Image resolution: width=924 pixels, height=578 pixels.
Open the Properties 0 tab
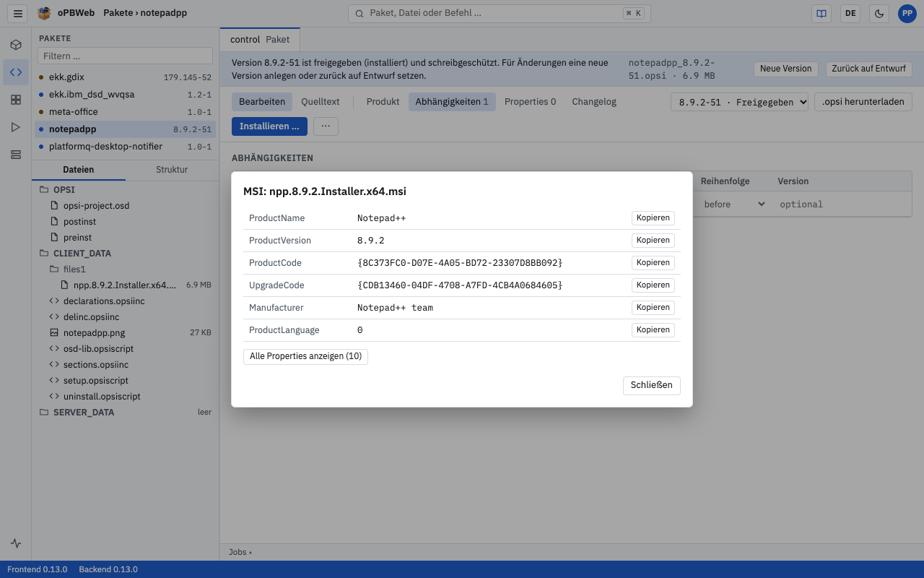(530, 102)
